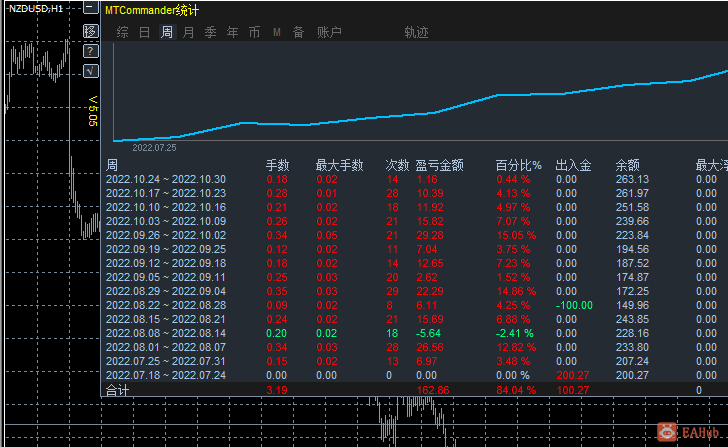The width and height of the screenshot is (728, 447).
Task: Select the M tab
Action: (276, 32)
